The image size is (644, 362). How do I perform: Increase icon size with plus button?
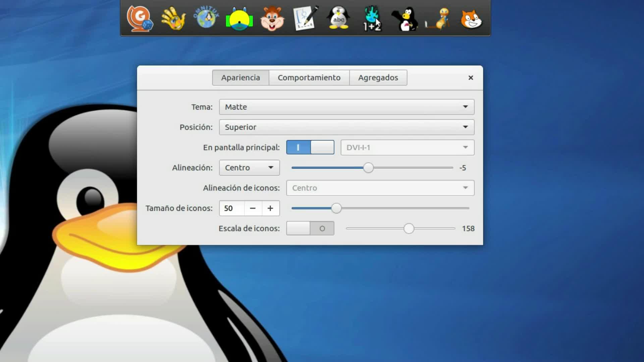click(270, 208)
